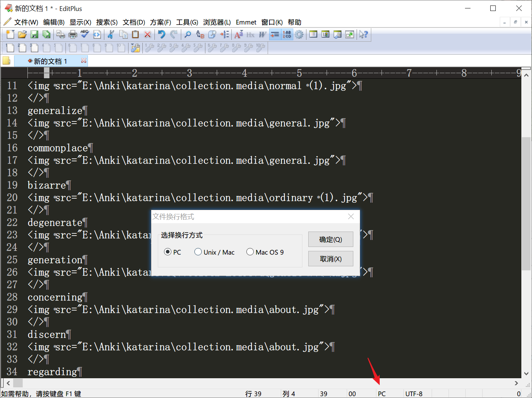Open the 工具(G) menu

187,22
